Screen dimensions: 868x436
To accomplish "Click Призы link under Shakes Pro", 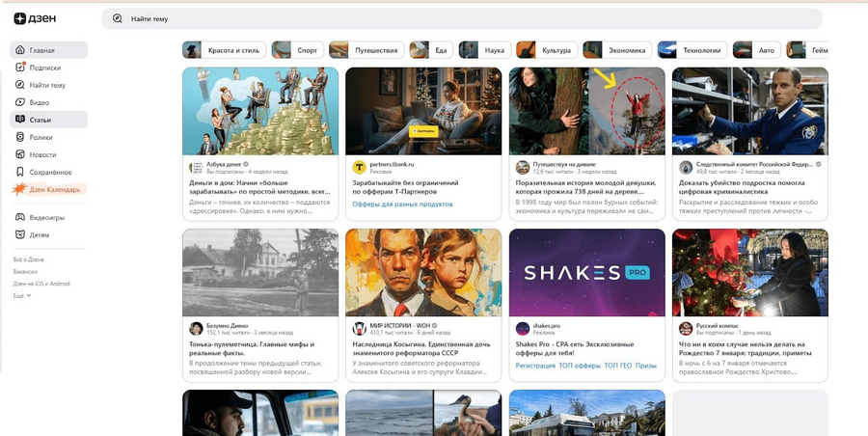I will coord(646,366).
